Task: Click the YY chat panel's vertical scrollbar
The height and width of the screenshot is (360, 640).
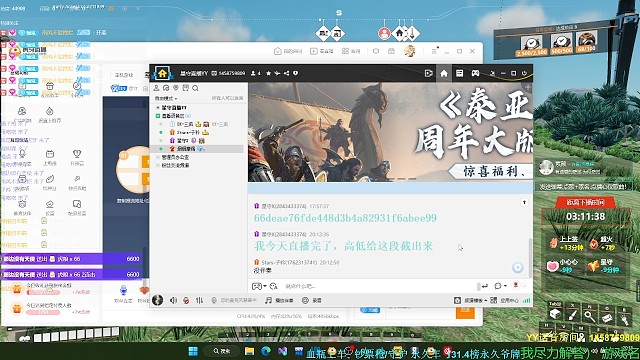Action: 530,257
